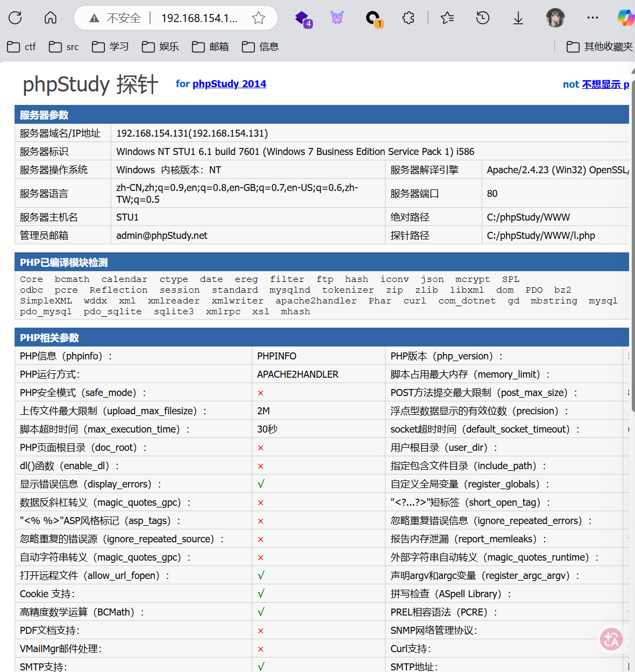This screenshot has width=635, height=672.
Task: Click the pink floating translate icon
Action: pos(611,639)
